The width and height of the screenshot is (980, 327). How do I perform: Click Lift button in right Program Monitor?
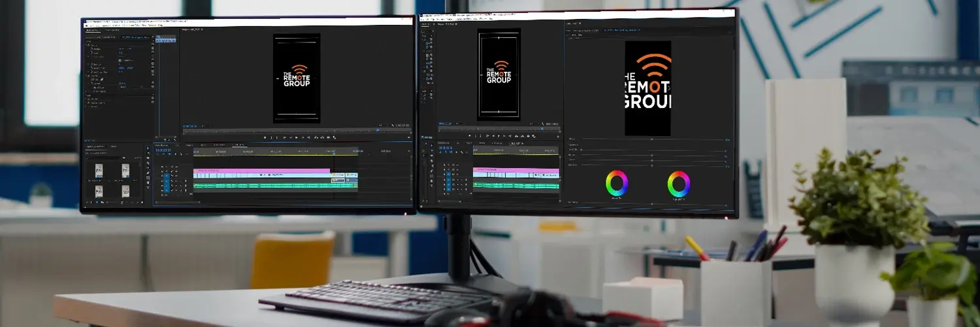[517, 135]
